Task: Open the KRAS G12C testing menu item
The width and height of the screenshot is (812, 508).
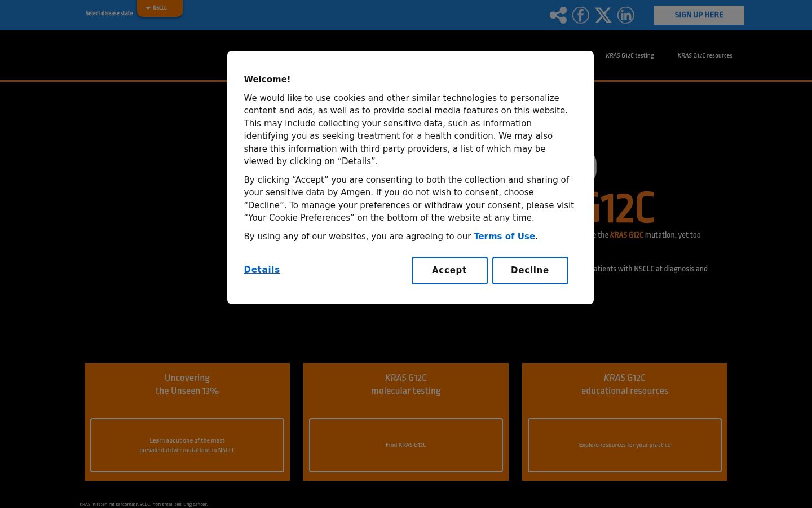Action: [630, 55]
